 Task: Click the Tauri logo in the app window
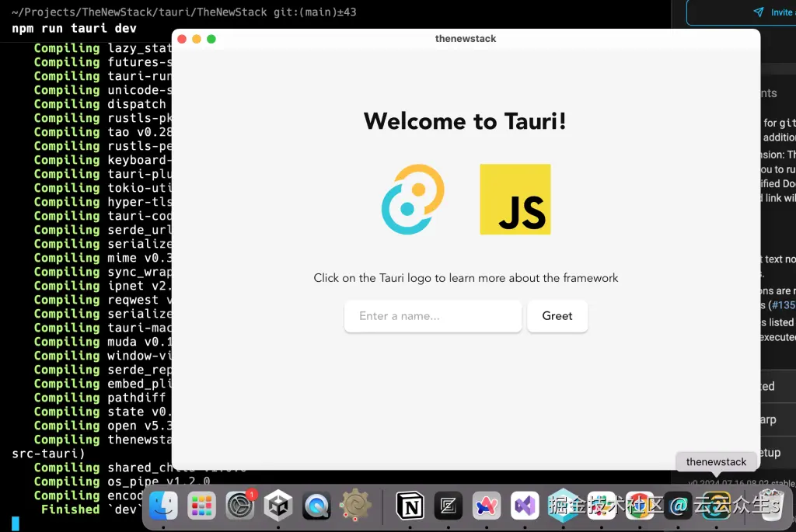(x=413, y=200)
